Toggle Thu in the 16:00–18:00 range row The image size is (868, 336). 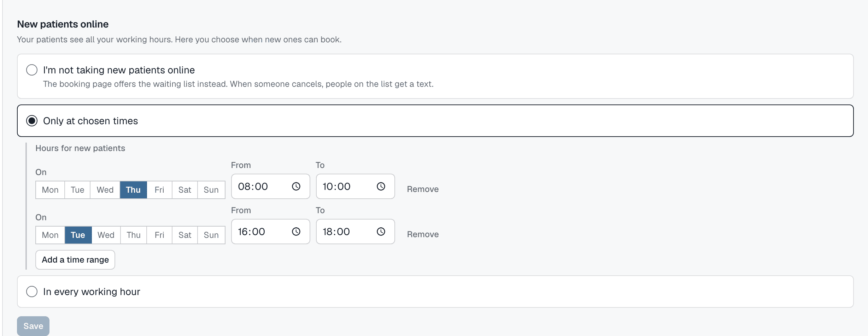point(134,235)
